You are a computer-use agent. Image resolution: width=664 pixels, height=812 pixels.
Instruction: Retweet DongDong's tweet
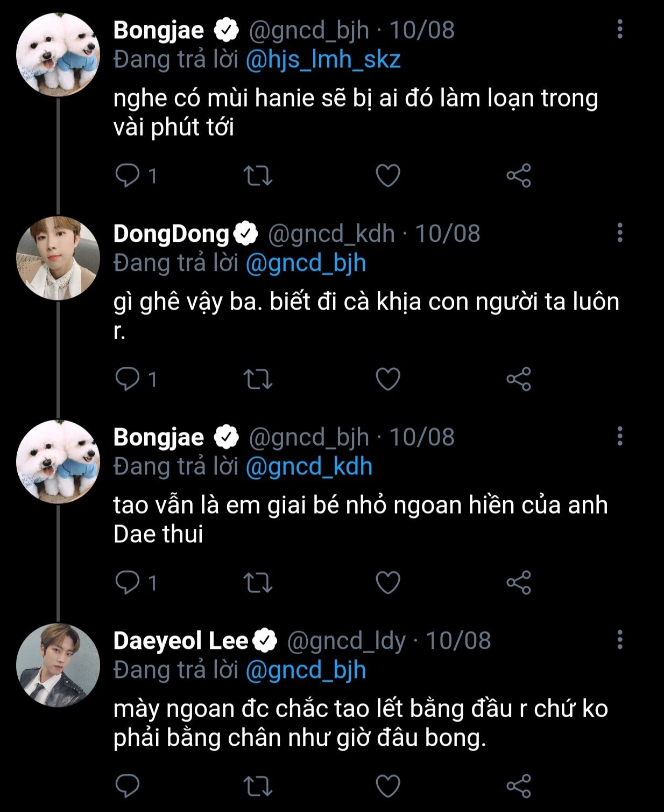tap(258, 379)
